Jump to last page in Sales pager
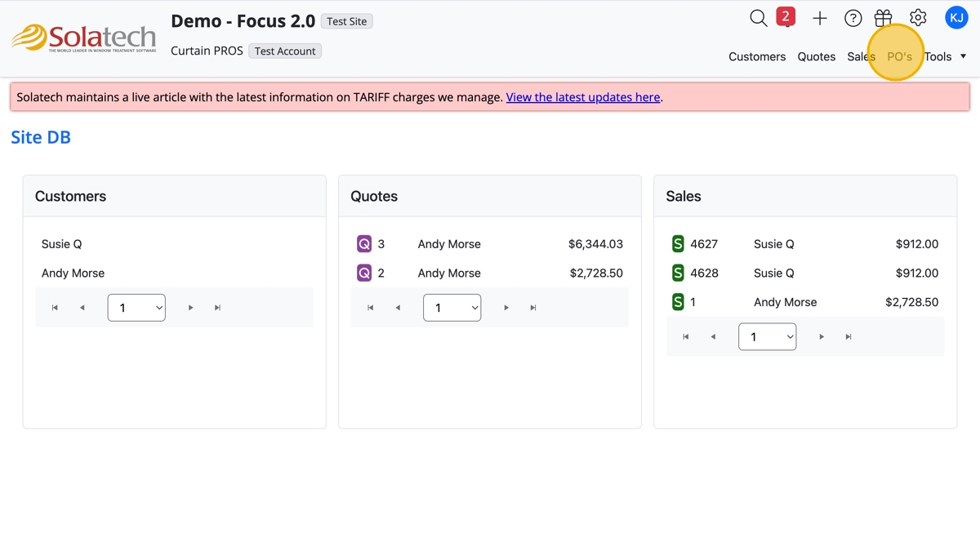The height and width of the screenshot is (547, 980). (849, 337)
